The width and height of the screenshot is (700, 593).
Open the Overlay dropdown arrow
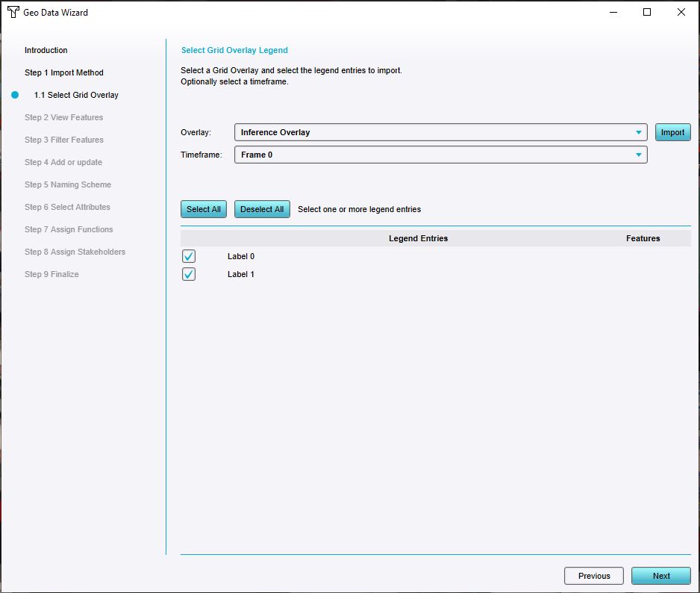pos(639,132)
